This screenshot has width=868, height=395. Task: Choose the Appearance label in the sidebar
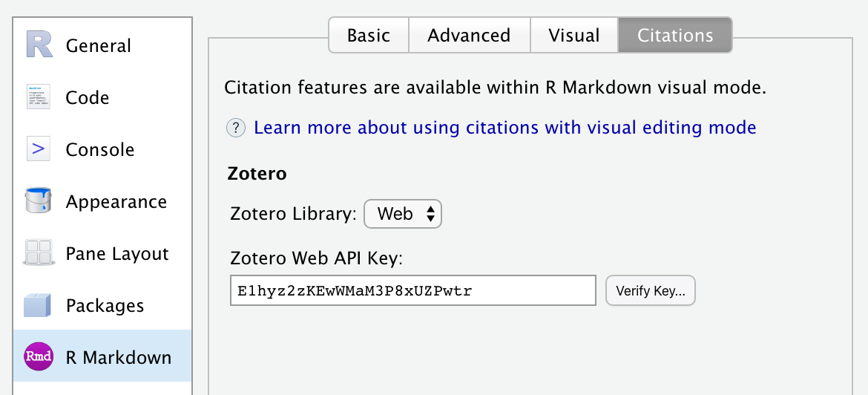coord(116,202)
